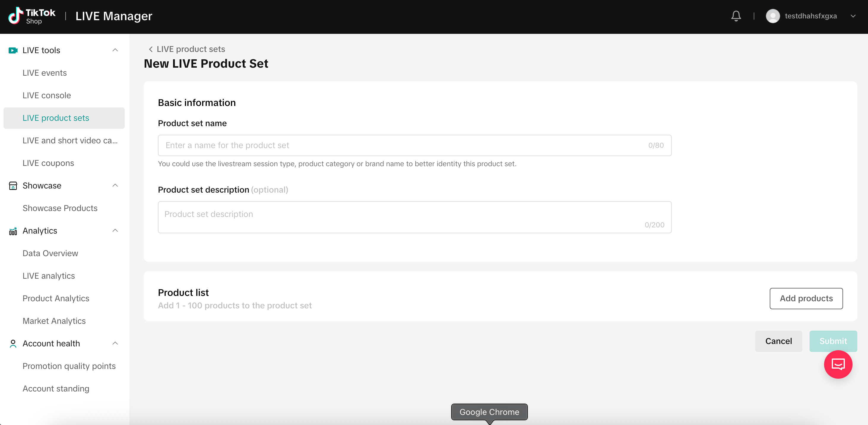This screenshot has height=425, width=868.
Task: Click the user avatar icon
Action: [773, 16]
